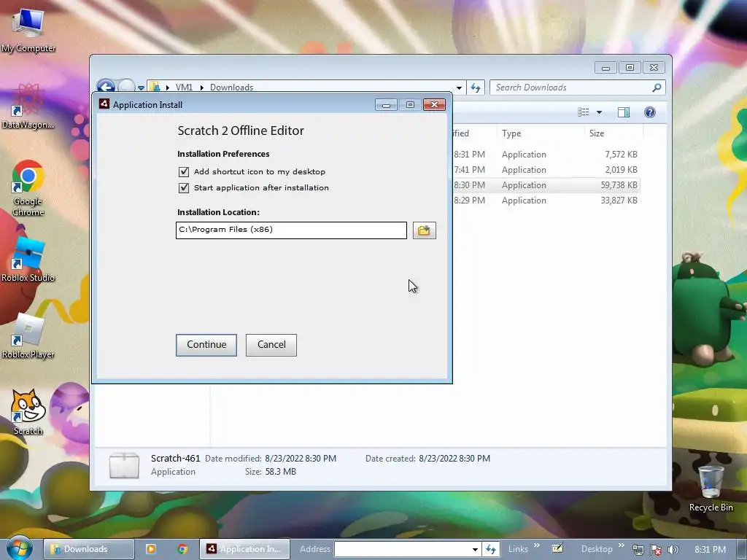Click the 8:31 PM taskbar clock
Screen dimensions: 747x560
click(x=710, y=549)
